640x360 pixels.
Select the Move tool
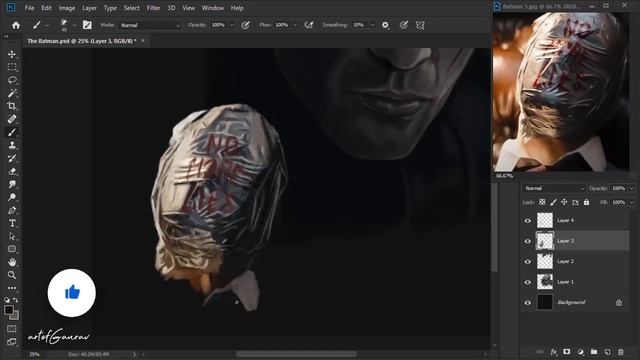(12, 54)
